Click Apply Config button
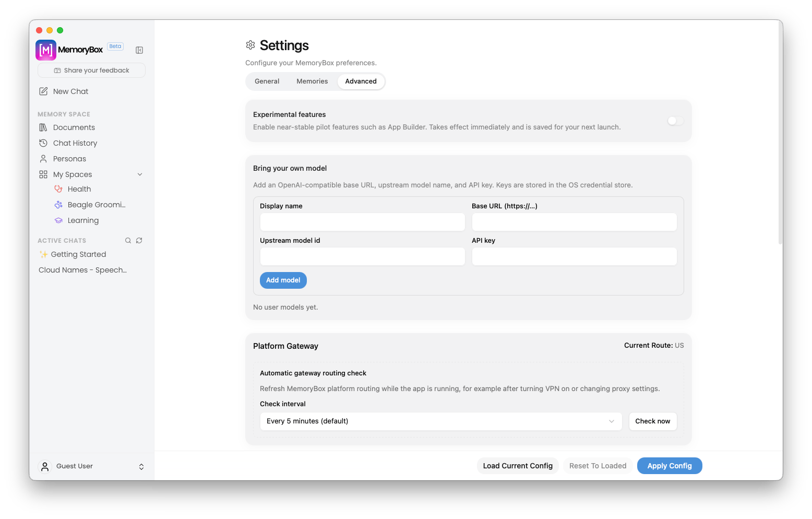The height and width of the screenshot is (519, 812). point(670,466)
